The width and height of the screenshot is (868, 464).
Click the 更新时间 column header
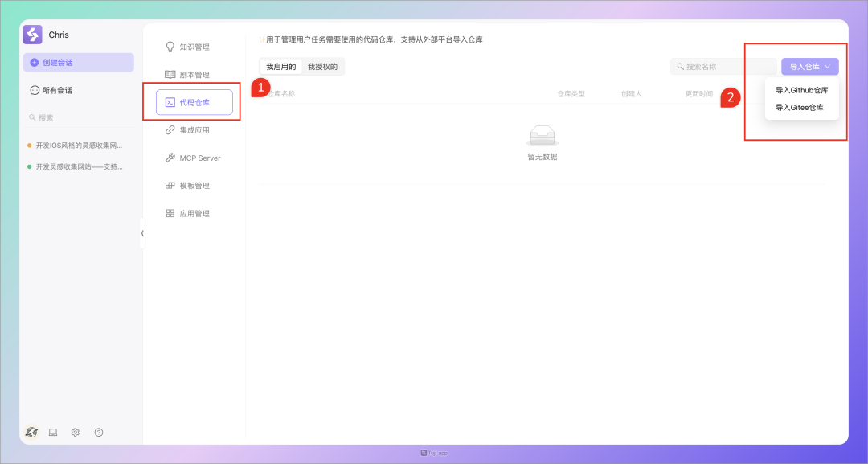click(698, 94)
